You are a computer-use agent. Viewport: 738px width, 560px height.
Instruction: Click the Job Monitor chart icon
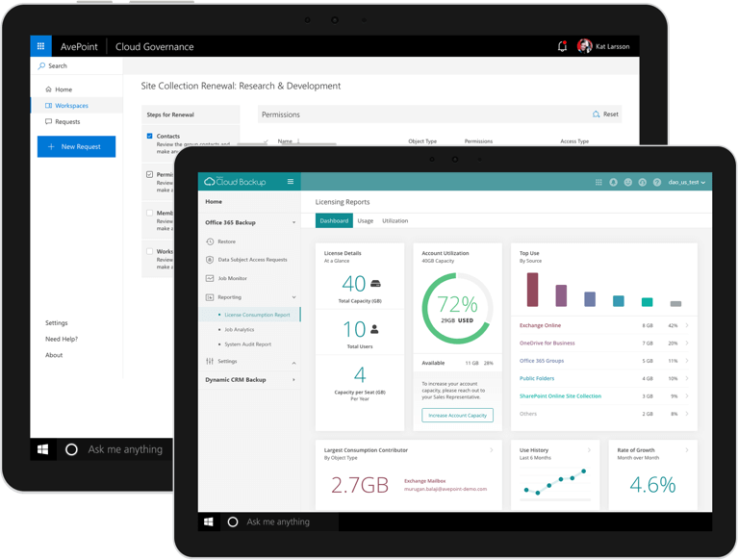coord(210,279)
